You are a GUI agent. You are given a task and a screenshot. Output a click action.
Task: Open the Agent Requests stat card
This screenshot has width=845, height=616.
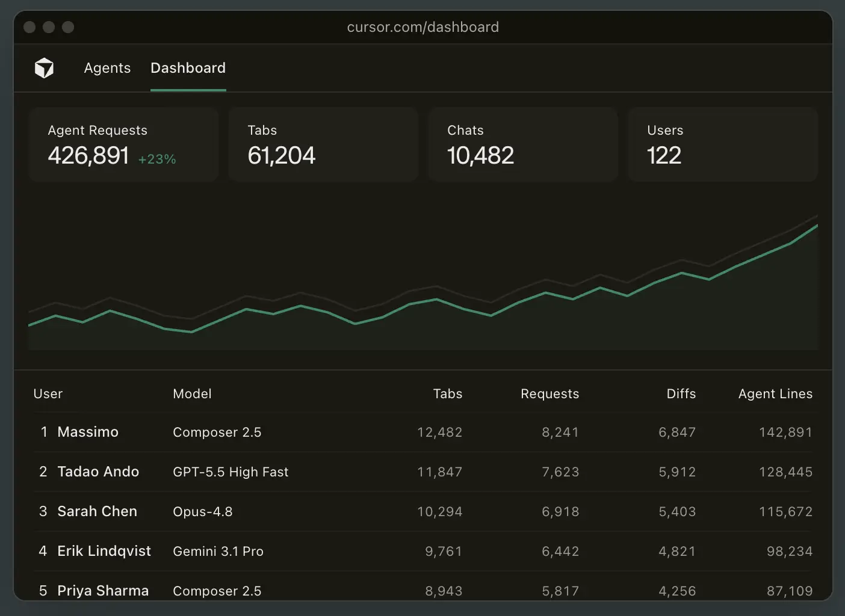(x=123, y=144)
